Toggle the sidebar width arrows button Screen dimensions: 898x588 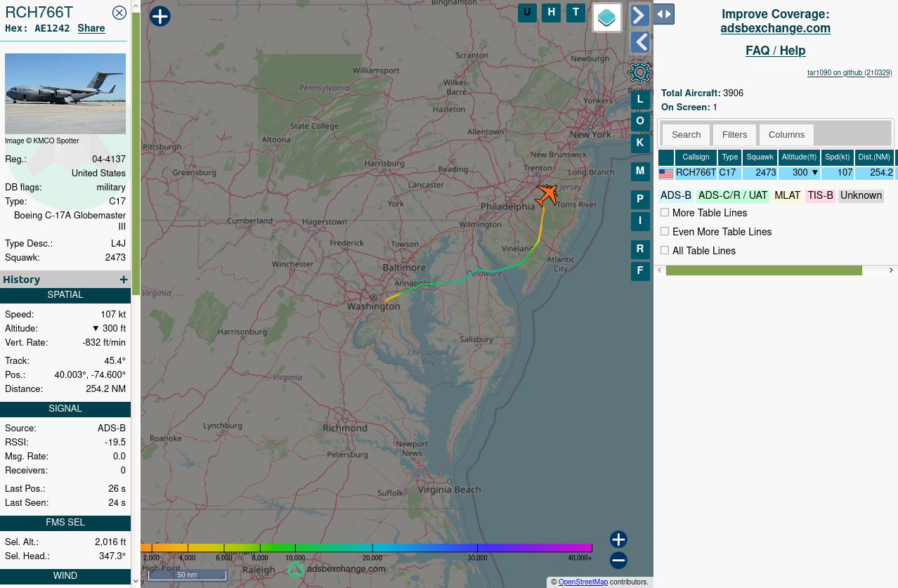tap(664, 14)
